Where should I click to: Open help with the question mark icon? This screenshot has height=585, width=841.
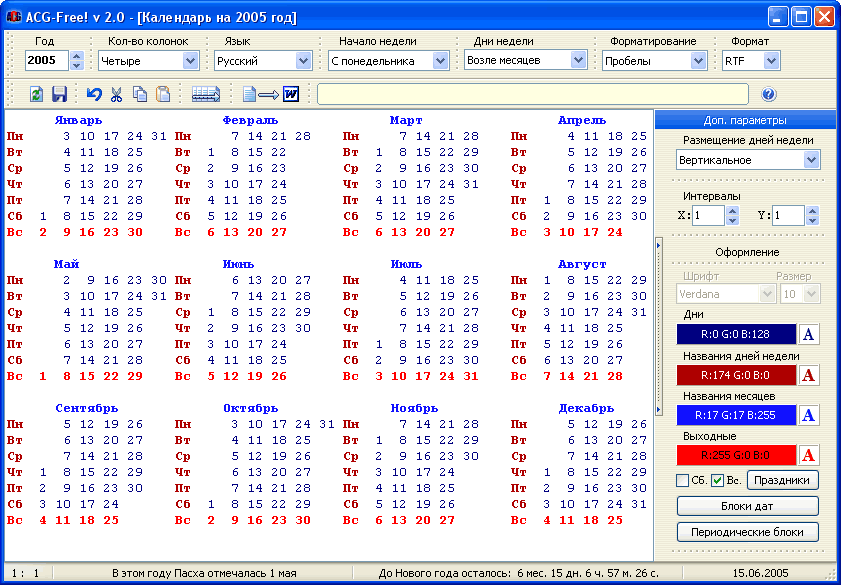[x=769, y=94]
